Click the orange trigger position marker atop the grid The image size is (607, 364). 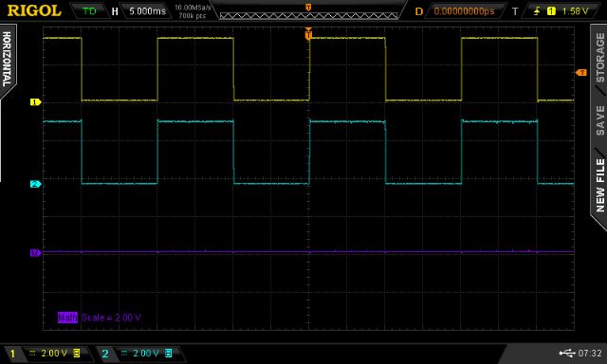coord(308,34)
